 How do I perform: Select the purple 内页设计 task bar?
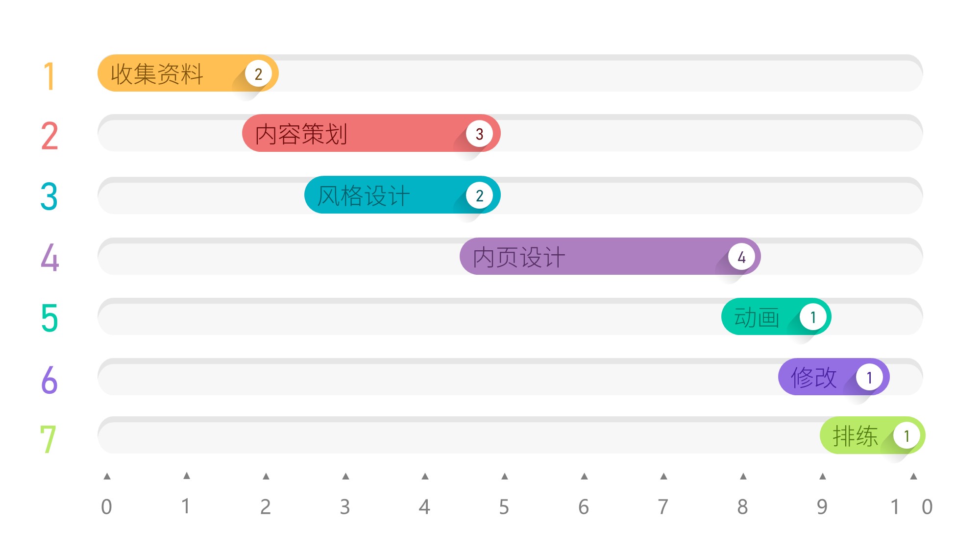tap(588, 257)
